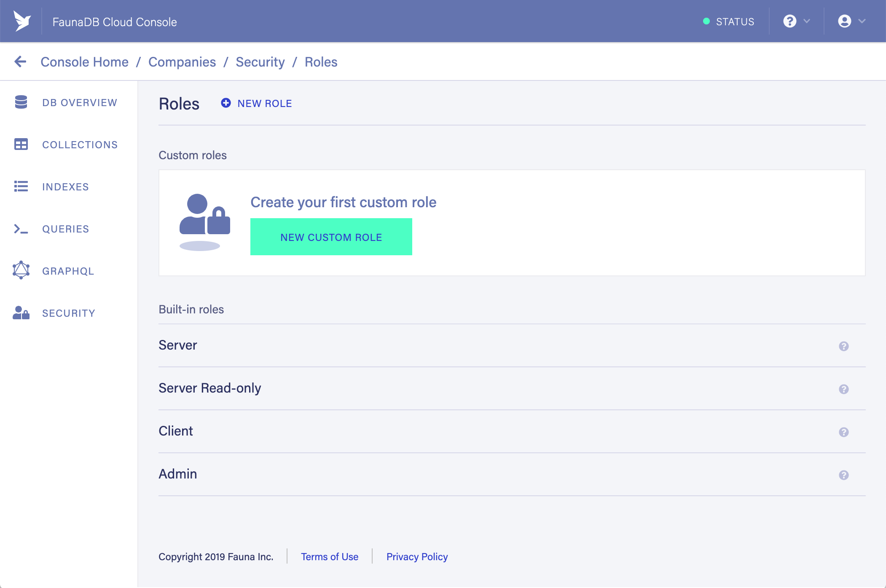
Task: Go to Companies in breadcrumb
Action: [x=182, y=62]
